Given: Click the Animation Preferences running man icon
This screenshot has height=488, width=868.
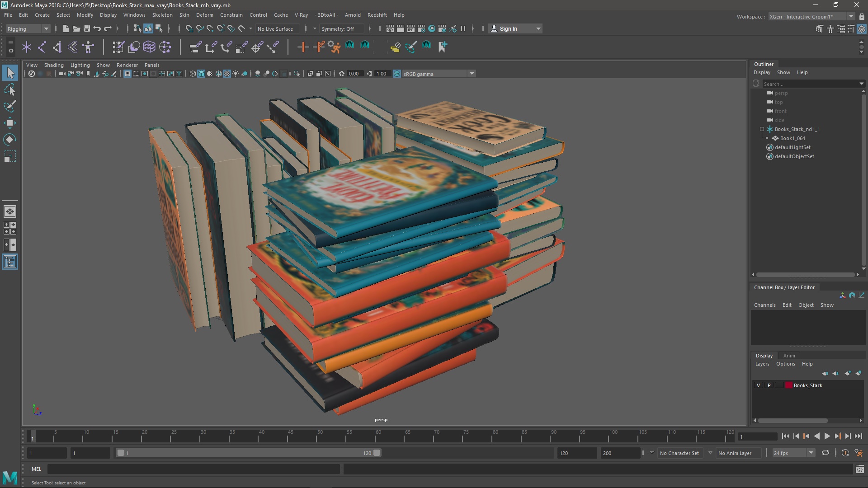Looking at the screenshot, I should click(x=859, y=453).
